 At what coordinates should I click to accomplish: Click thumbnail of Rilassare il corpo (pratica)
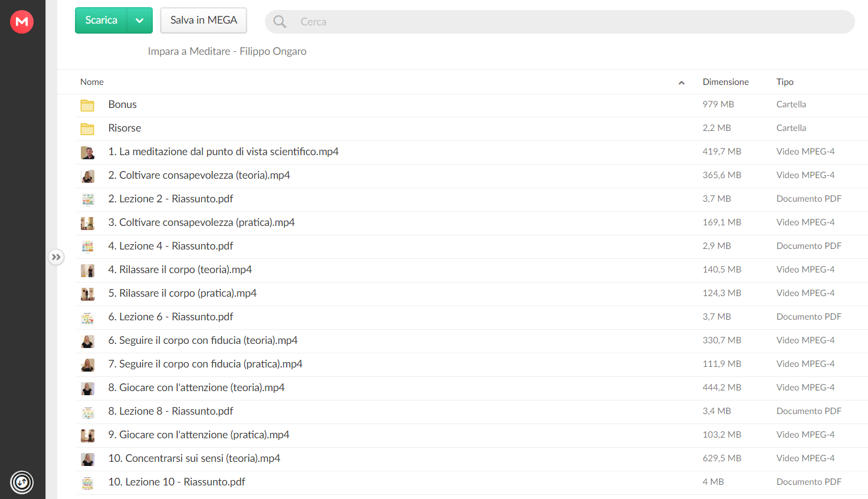[x=87, y=294]
